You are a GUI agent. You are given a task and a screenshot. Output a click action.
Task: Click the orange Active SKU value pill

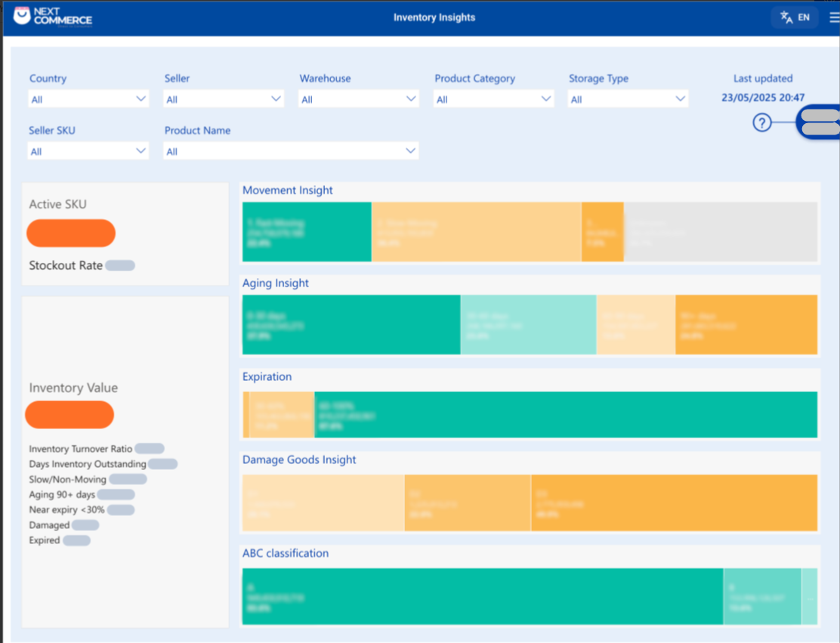click(71, 233)
